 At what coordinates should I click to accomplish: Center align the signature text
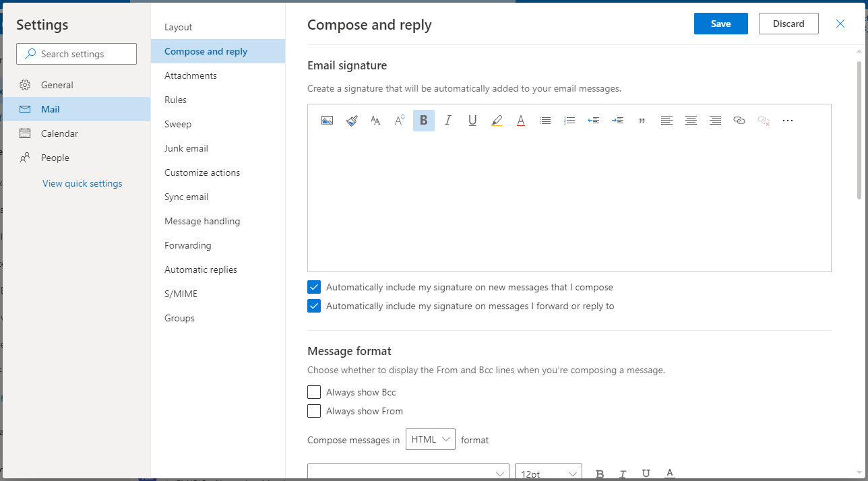[x=691, y=121]
